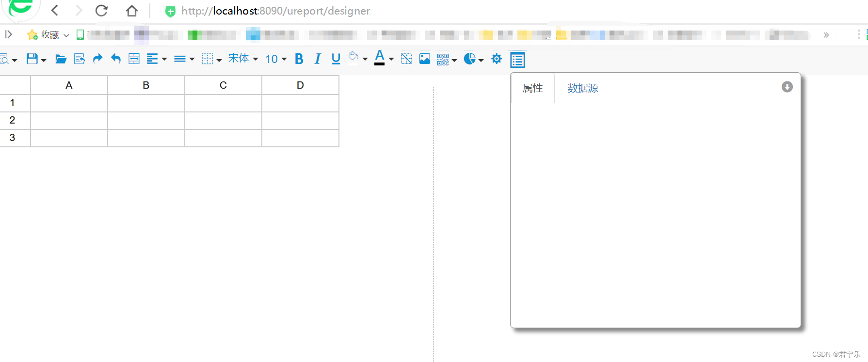Click the slash cell diagonal icon
868x362 pixels.
(406, 59)
